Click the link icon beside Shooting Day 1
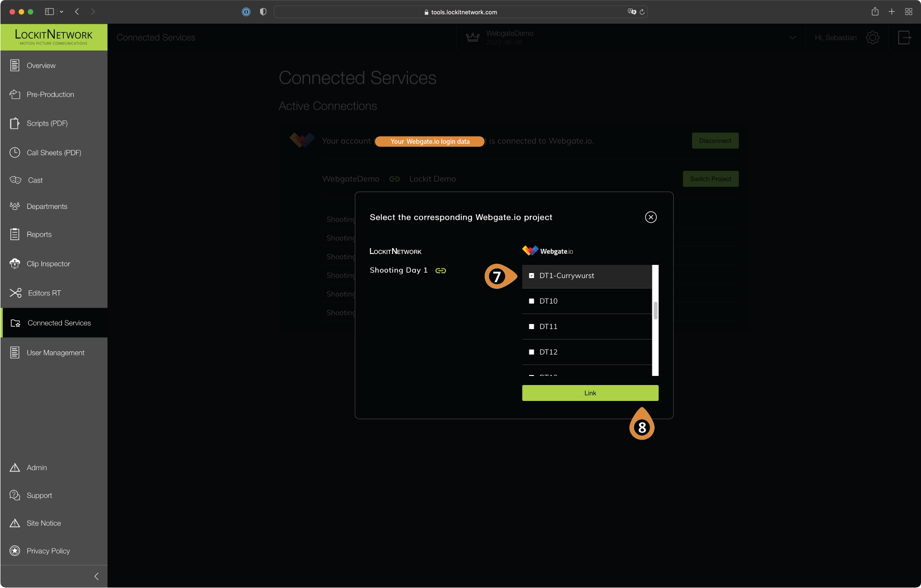The image size is (921, 588). (440, 271)
